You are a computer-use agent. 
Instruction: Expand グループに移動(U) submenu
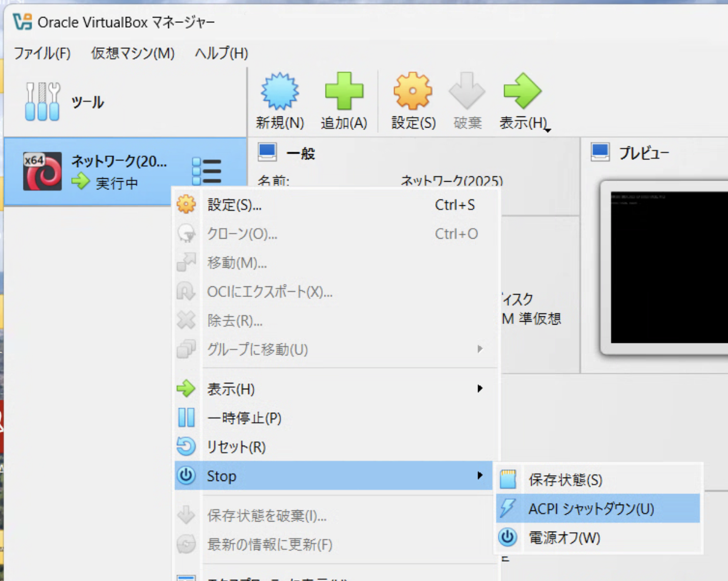coord(337,349)
